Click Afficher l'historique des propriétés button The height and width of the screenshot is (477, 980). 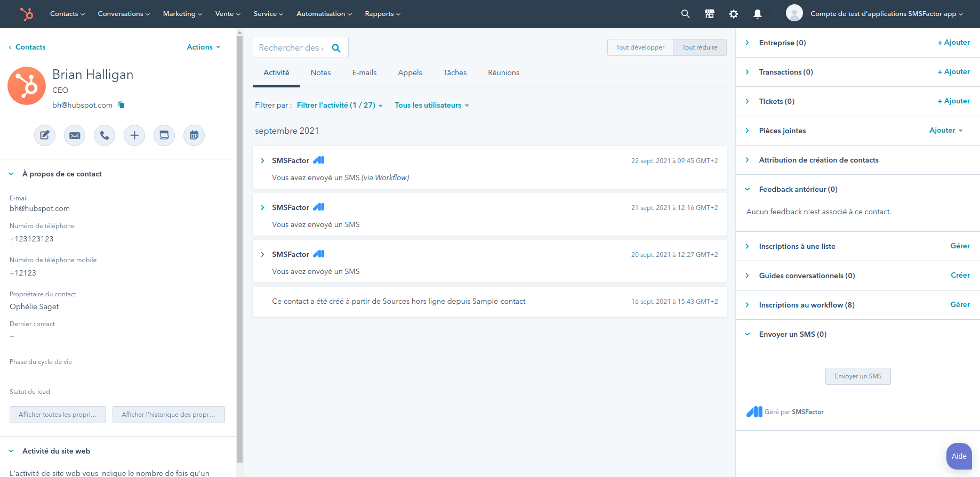pyautogui.click(x=168, y=415)
